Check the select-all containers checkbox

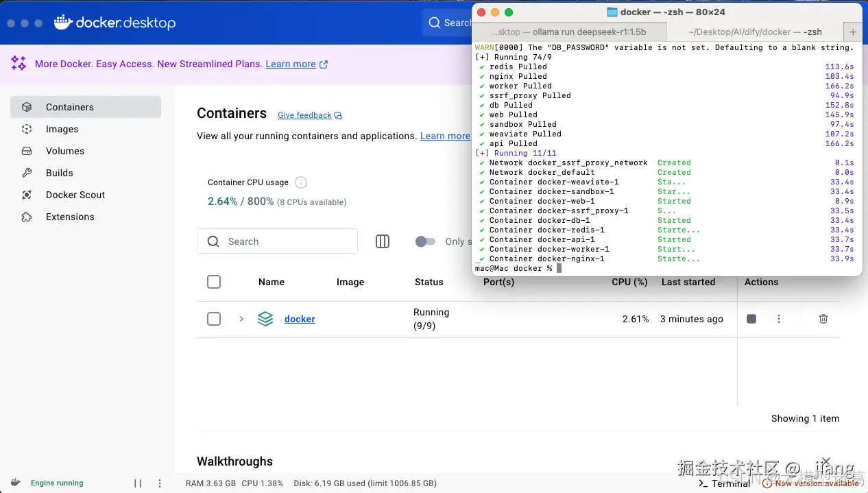(214, 282)
